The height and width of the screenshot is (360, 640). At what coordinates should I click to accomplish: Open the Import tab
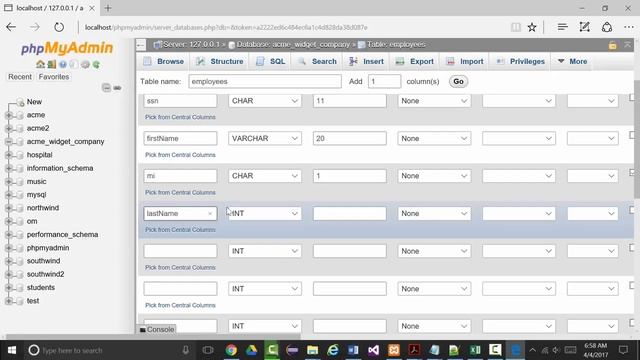coord(464,61)
